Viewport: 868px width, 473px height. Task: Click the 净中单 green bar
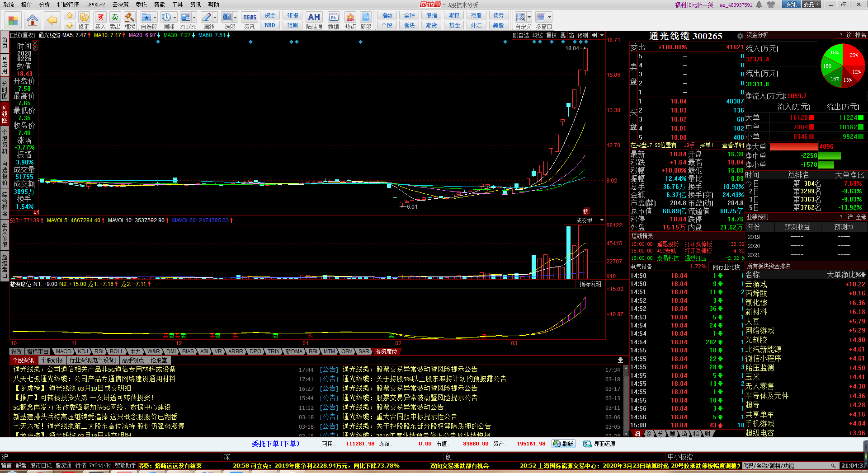coord(830,156)
